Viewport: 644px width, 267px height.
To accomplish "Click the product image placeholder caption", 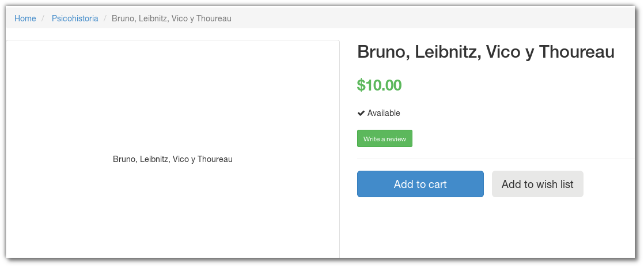I will 173,159.
